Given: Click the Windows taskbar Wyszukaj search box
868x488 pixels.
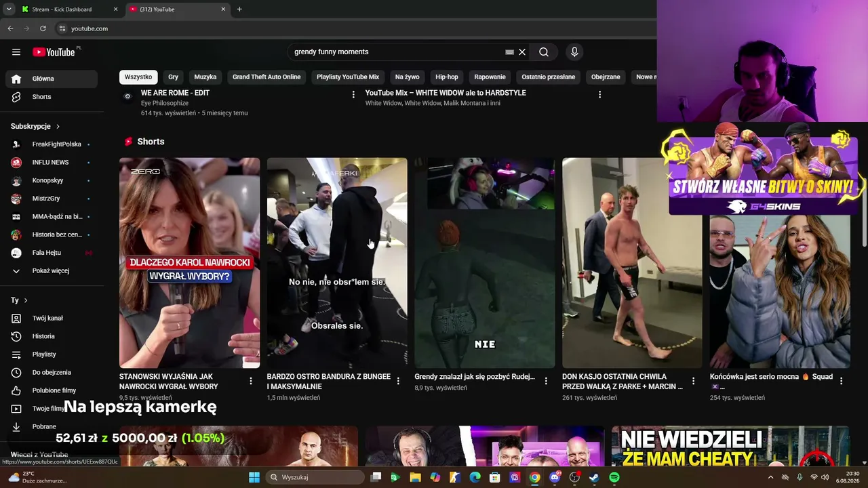Looking at the screenshot, I should tap(315, 477).
